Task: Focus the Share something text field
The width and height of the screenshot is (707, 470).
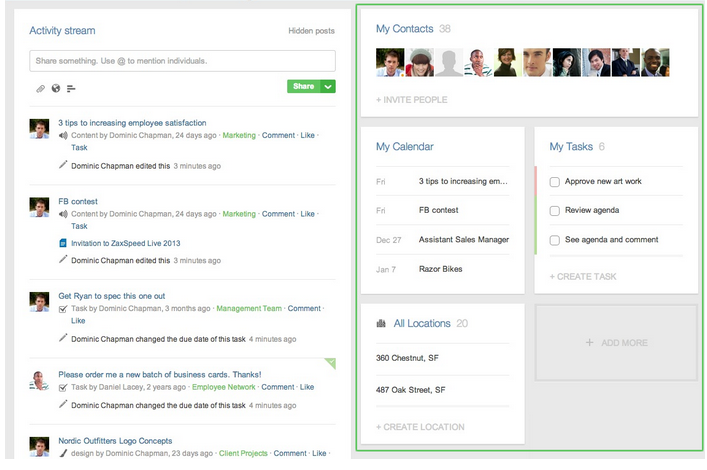Action: pos(182,61)
